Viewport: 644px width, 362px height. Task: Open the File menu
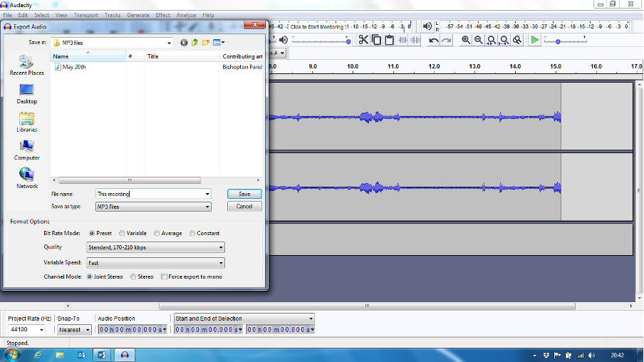pos(7,15)
